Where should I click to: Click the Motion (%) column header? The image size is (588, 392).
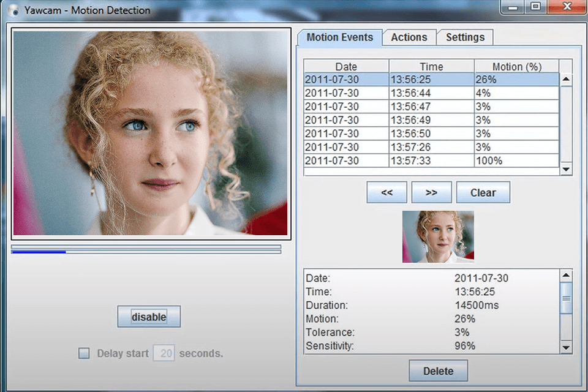pos(516,66)
